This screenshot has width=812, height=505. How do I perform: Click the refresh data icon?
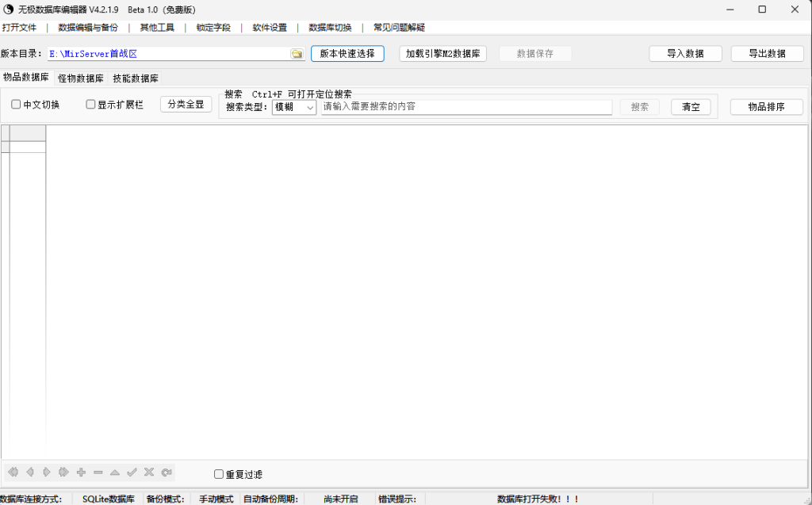pos(166,472)
